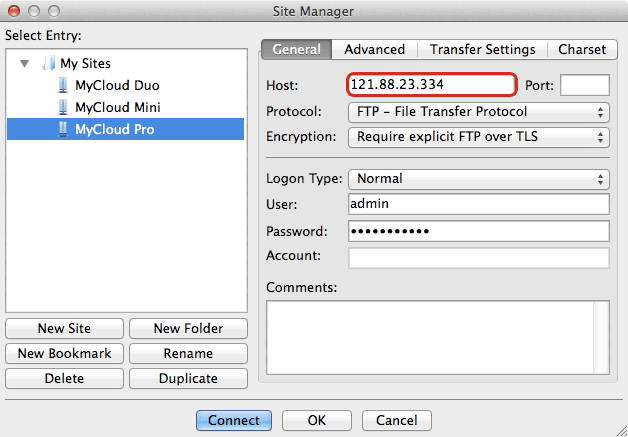Focus the Port input field
Screen dimensions: 628x437
pos(584,85)
